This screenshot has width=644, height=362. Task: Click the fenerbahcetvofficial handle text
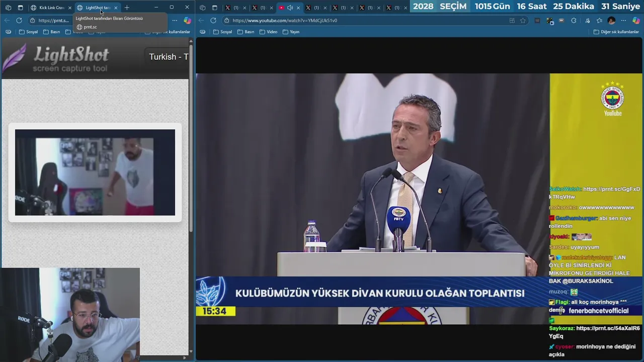[x=599, y=311]
